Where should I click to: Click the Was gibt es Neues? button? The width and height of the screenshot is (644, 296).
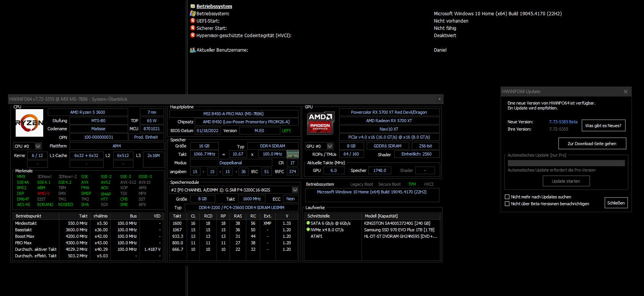point(603,126)
